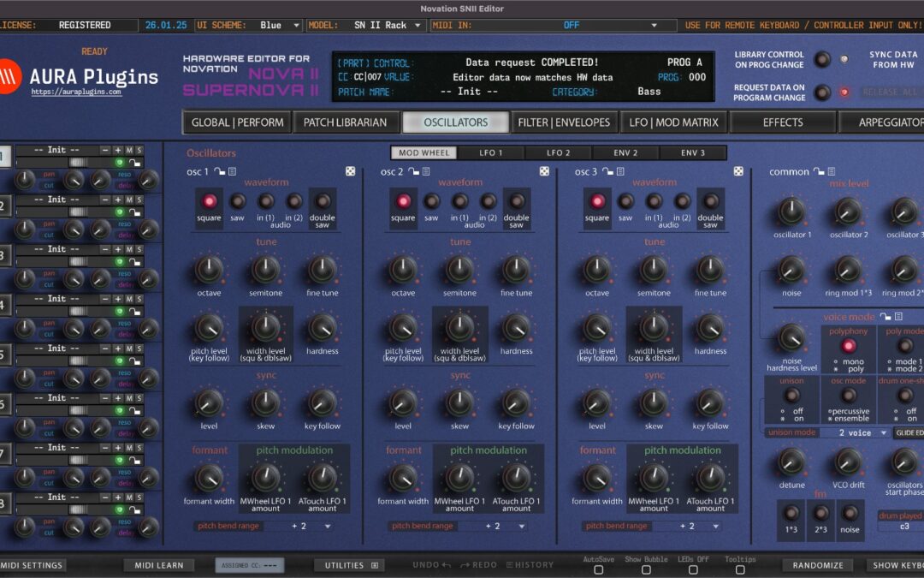This screenshot has width=924, height=578.
Task: Open the History icon at the bottom
Action: coord(510,565)
